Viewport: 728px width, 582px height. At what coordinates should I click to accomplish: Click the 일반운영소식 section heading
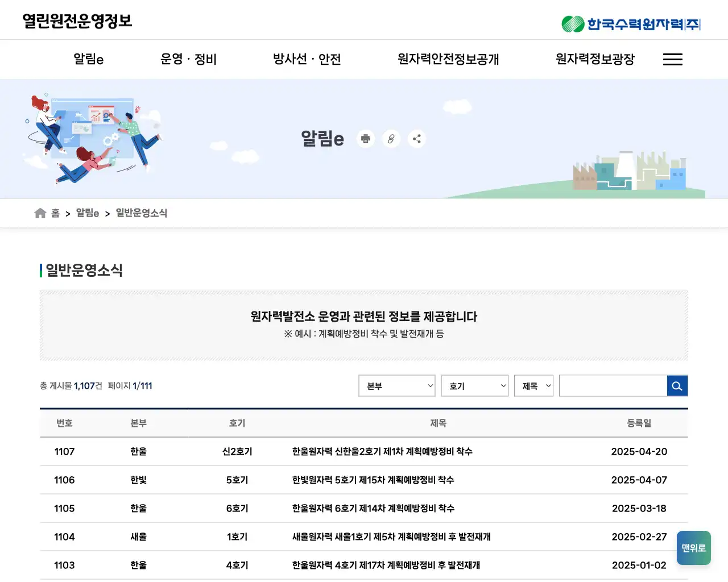coord(84,271)
